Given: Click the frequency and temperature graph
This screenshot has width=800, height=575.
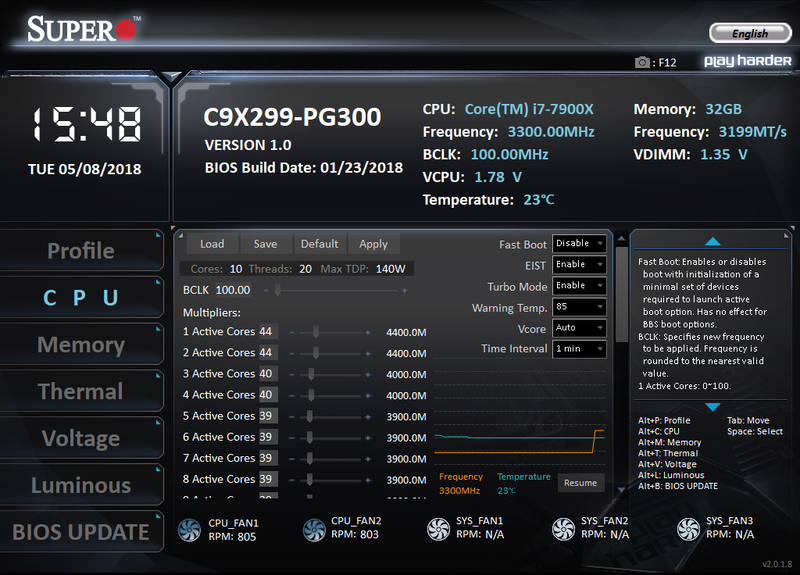Looking at the screenshot, I should (x=519, y=414).
